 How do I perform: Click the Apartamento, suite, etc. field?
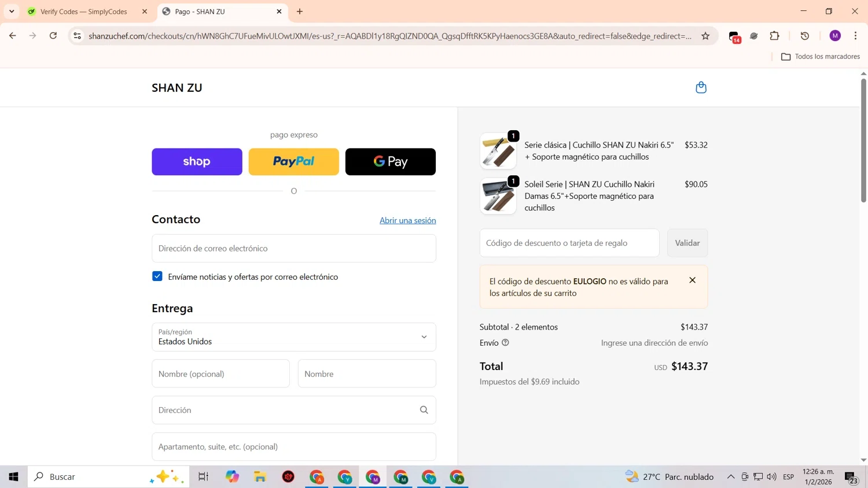click(x=294, y=446)
